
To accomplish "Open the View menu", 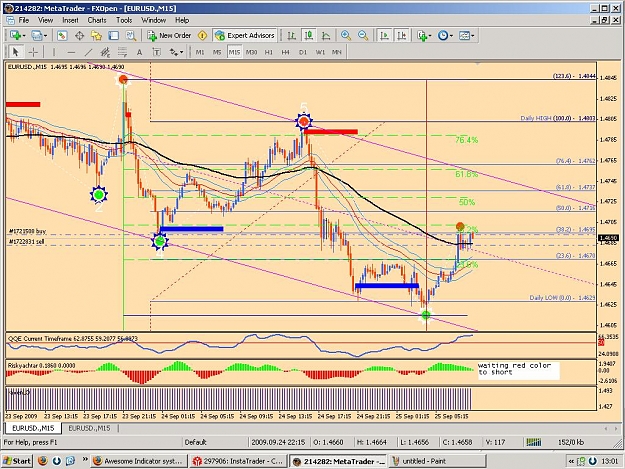I will 45,20.
